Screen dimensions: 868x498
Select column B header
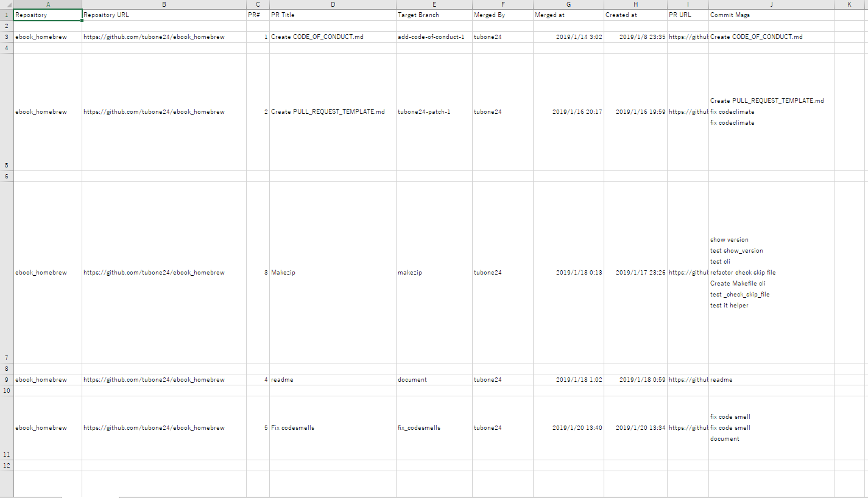coord(164,4)
